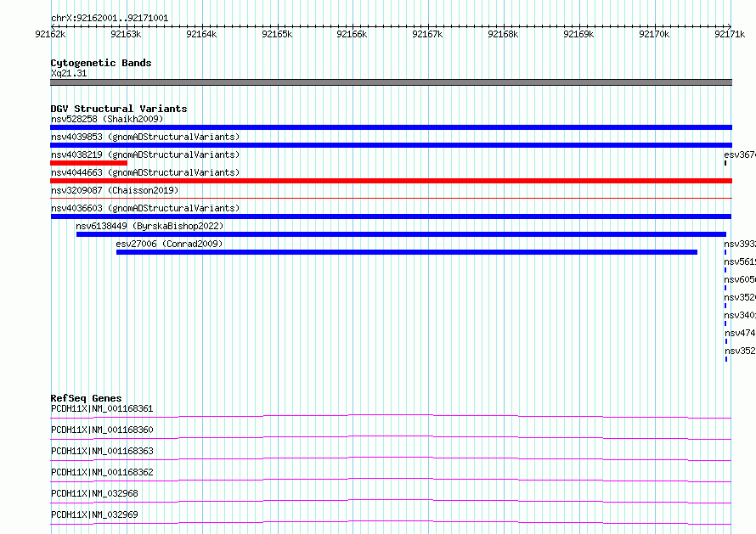The image size is (756, 534).
Task: Open variant label nsv4036603 (gnomADStructuralVariants)
Action: [x=145, y=208]
